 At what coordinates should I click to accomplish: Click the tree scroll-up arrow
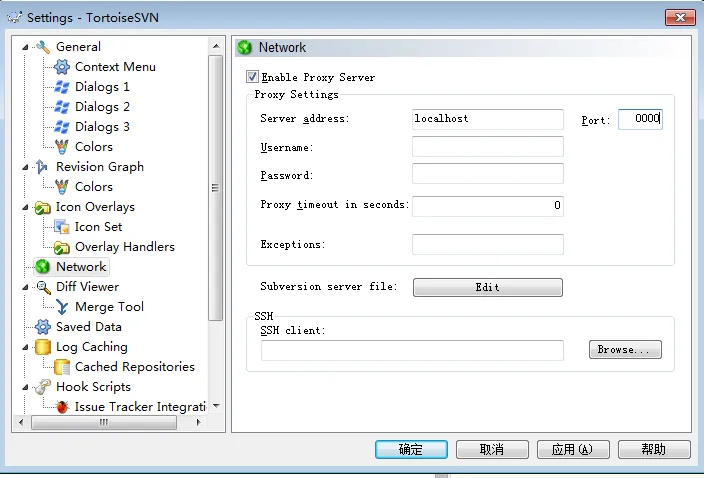coord(216,46)
